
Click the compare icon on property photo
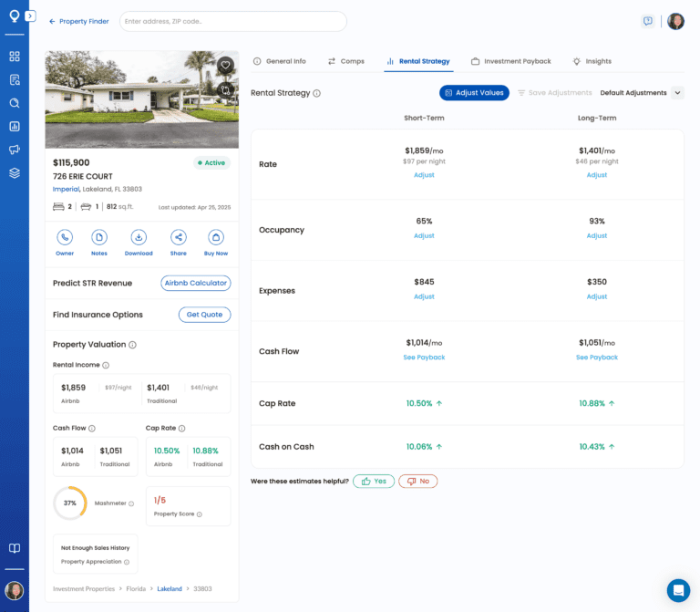click(x=225, y=89)
